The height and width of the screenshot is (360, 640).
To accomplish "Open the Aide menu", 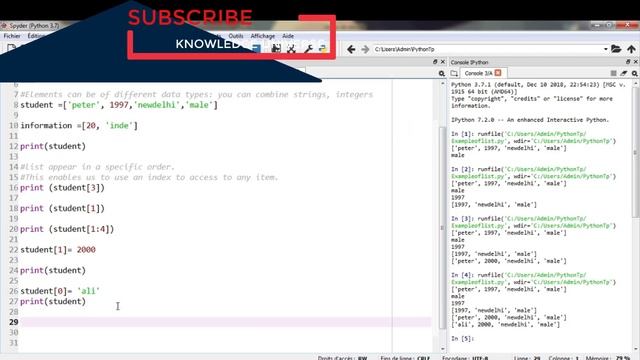I will coord(288,36).
